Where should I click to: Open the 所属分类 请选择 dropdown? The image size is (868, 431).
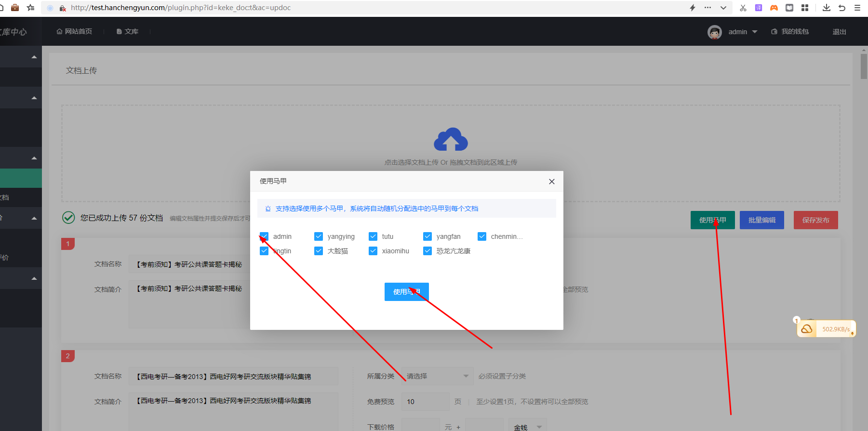pos(437,376)
